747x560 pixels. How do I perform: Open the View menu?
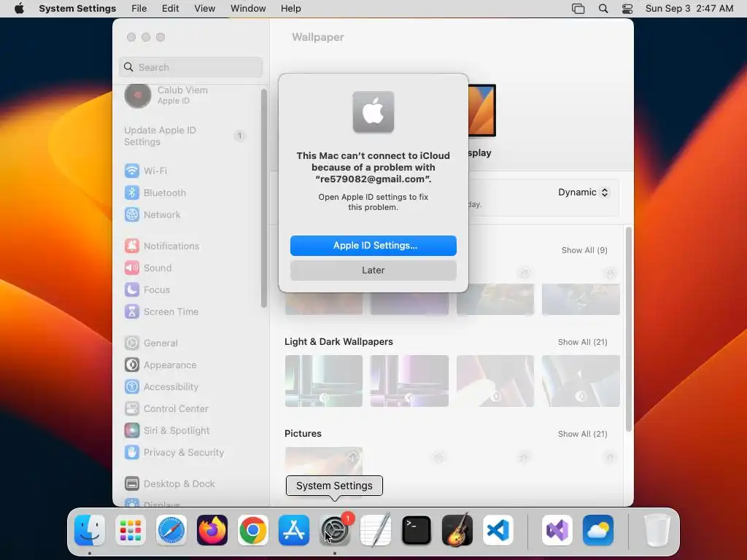(204, 9)
